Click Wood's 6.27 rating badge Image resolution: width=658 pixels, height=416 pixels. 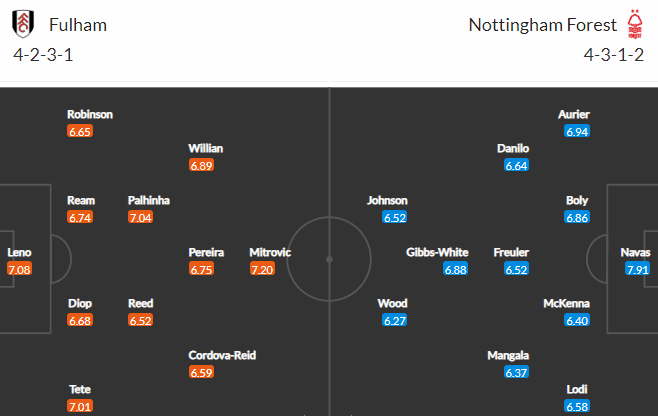(395, 321)
